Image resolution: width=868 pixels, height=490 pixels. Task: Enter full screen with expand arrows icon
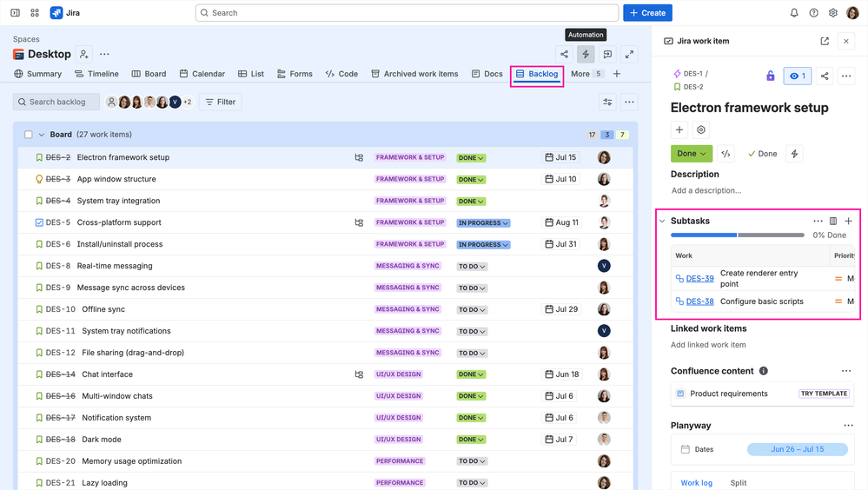[629, 54]
